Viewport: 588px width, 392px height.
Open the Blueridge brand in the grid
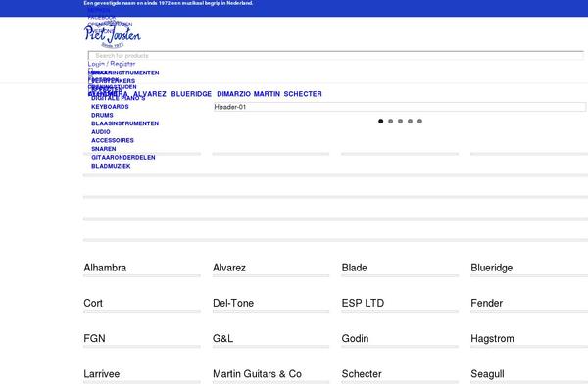pyautogui.click(x=492, y=268)
